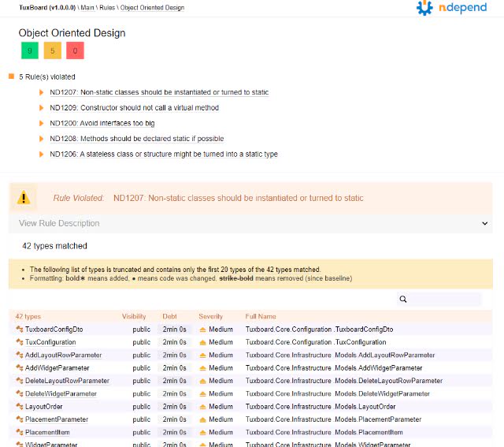The width and height of the screenshot is (504, 447).
Task: Click the type icon next to AddWidgetParameter
Action: tap(20, 368)
